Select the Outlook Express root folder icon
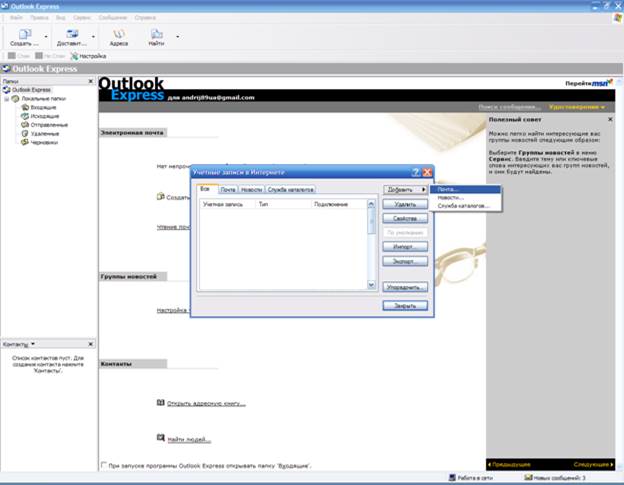624x485 pixels. pos(6,90)
